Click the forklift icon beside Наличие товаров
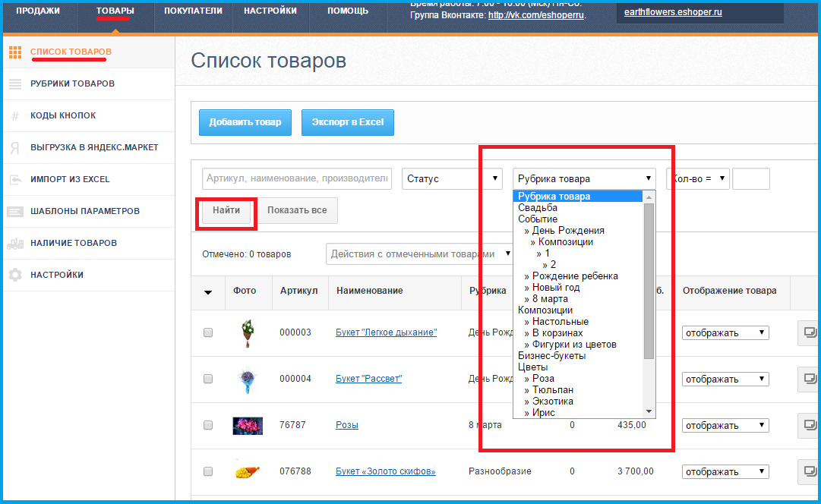 pos(15,244)
